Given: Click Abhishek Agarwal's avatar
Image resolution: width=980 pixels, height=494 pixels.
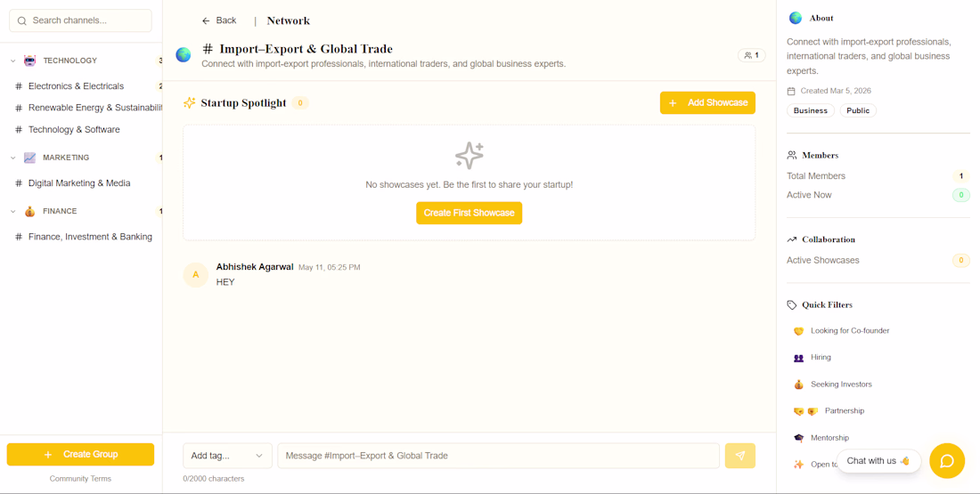Looking at the screenshot, I should (196, 275).
